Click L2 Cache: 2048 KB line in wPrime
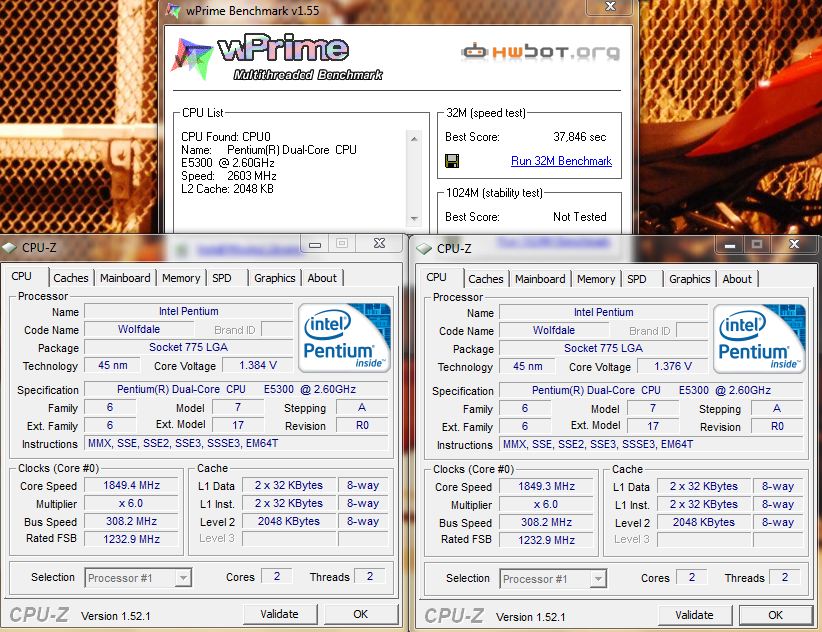 pos(227,189)
